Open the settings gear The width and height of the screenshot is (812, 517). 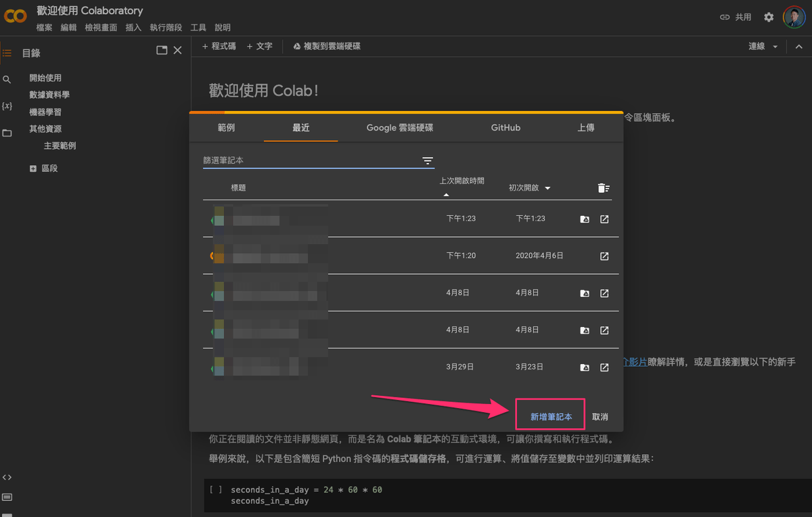(769, 17)
